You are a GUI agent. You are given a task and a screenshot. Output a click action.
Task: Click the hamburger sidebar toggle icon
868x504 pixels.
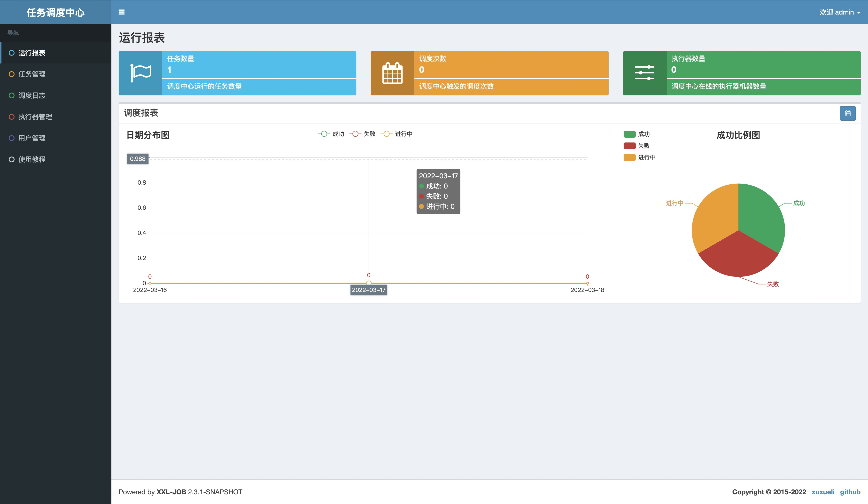[x=121, y=12]
